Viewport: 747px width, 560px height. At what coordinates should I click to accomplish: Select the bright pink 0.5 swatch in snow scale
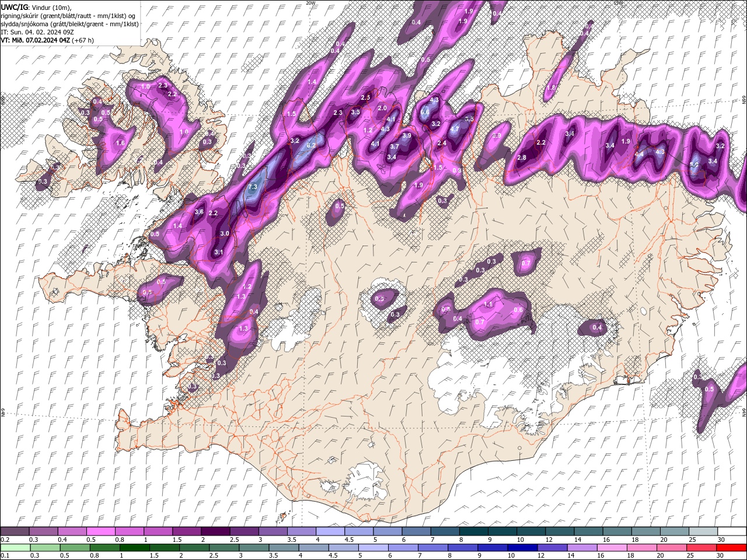(x=100, y=531)
